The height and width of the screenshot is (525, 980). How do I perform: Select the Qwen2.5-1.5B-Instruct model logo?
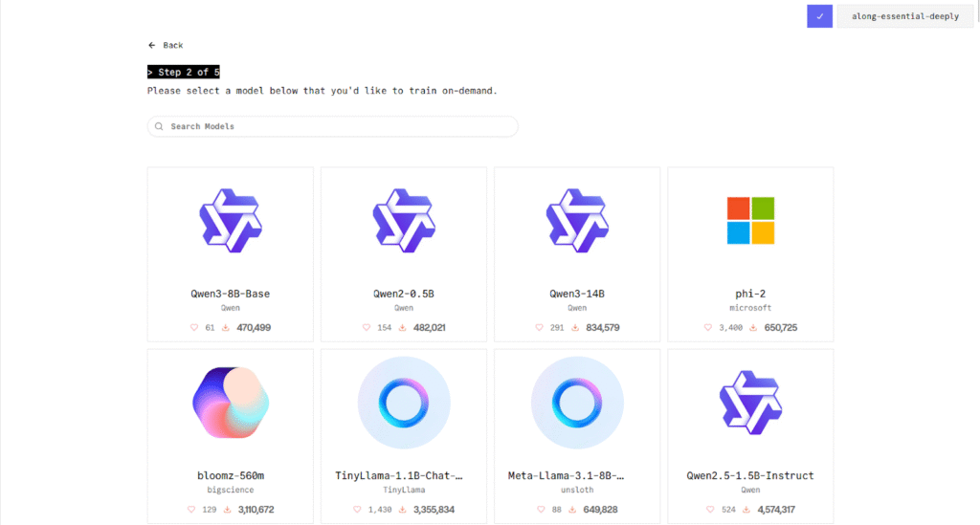click(750, 403)
